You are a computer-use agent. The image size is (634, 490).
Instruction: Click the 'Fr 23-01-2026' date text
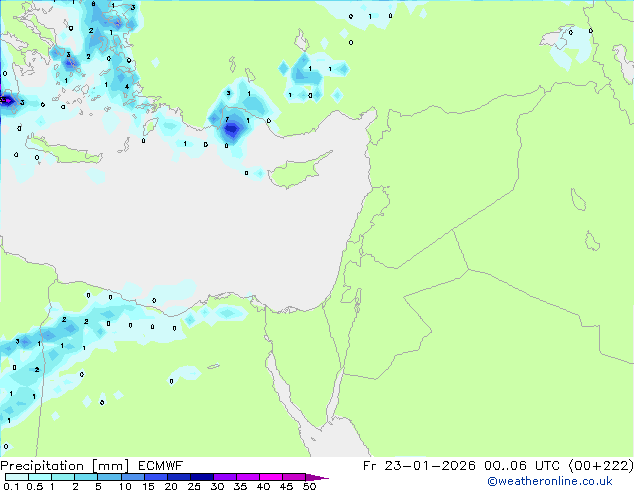tap(419, 466)
